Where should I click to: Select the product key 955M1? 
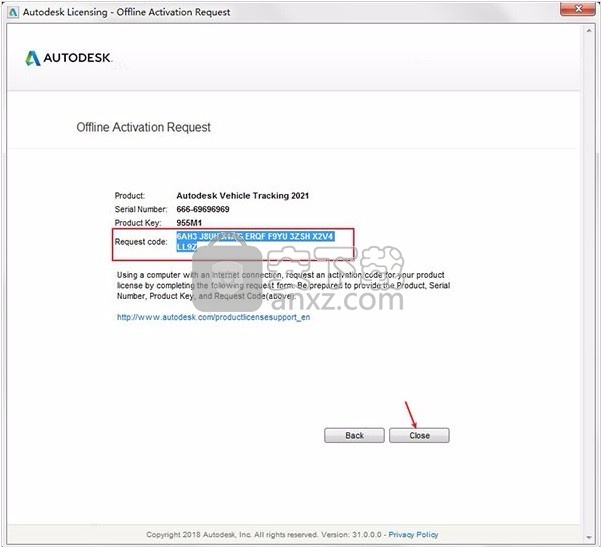(x=189, y=223)
